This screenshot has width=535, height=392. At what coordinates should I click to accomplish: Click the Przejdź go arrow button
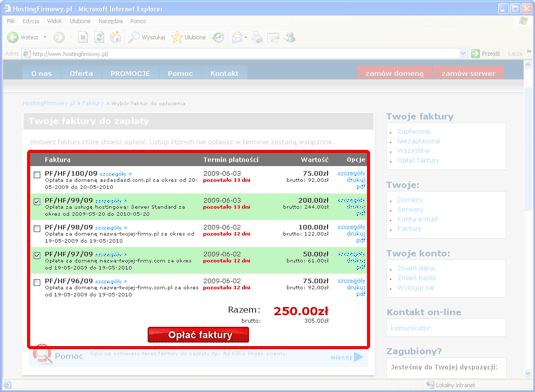click(x=475, y=54)
